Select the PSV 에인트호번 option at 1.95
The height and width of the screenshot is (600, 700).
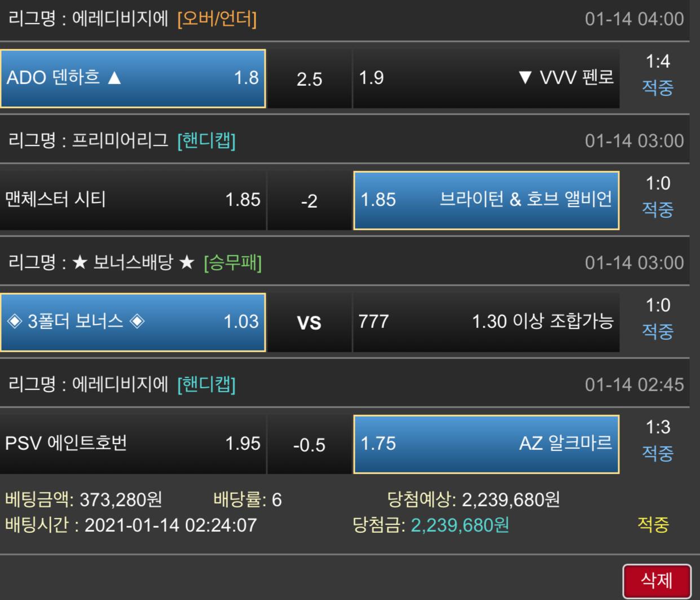click(x=133, y=444)
